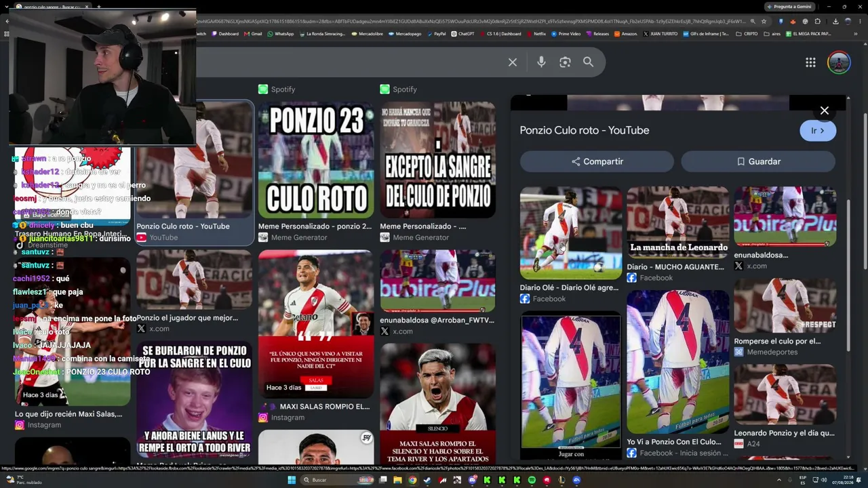868x488 pixels.
Task: Save the image with Guardar
Action: pos(758,161)
